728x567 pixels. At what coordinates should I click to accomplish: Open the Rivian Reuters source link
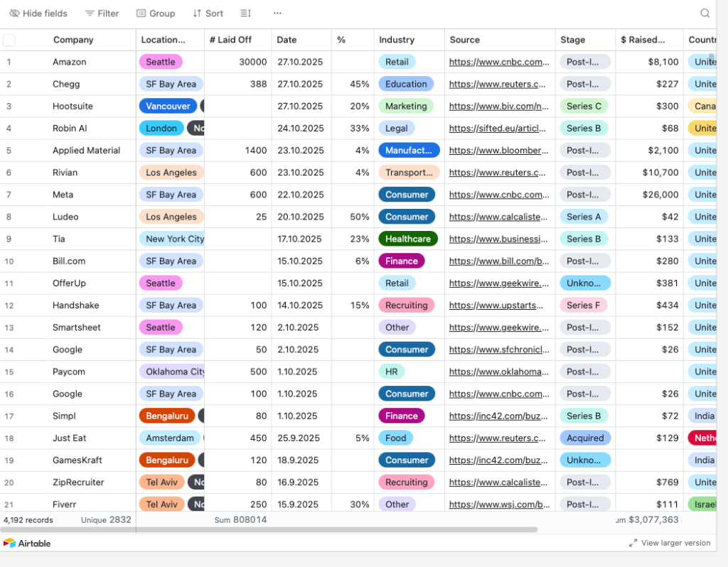pyautogui.click(x=497, y=173)
